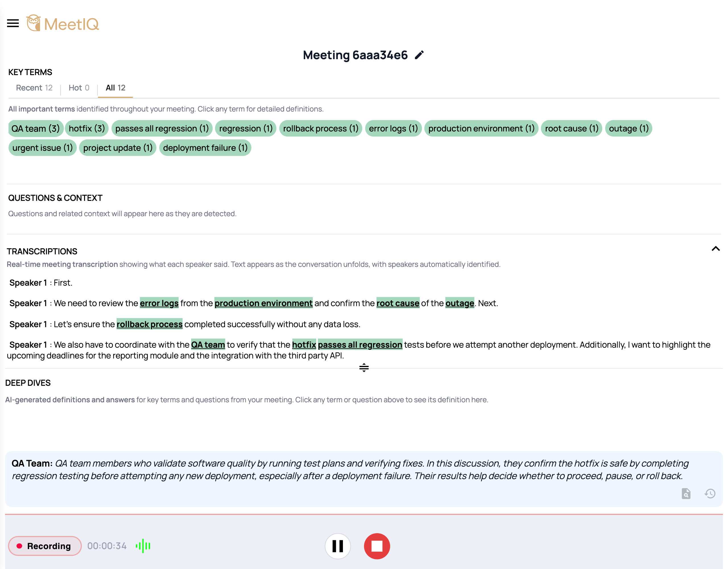
Task: Edit the meeting title with the pencil icon
Action: coord(419,55)
